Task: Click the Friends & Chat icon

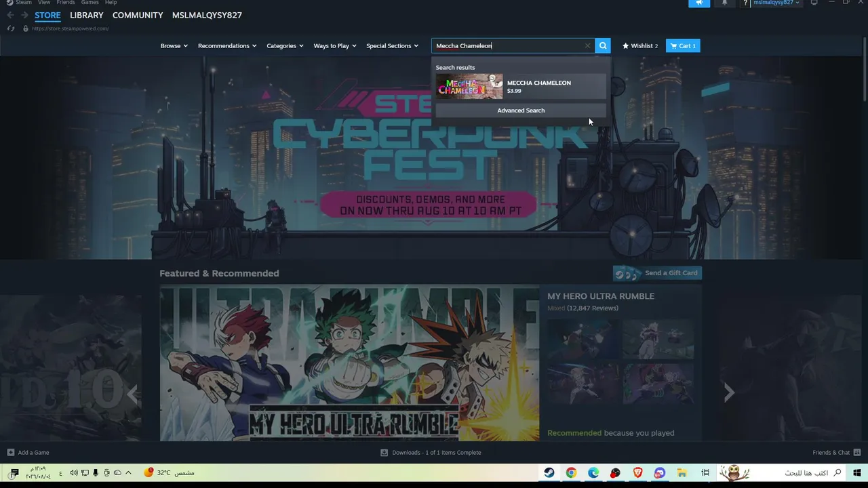Action: tap(857, 452)
